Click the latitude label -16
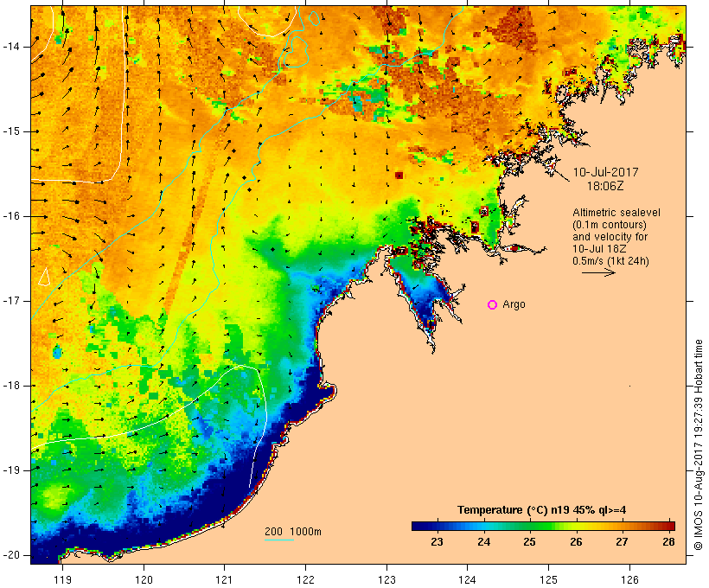The width and height of the screenshot is (709, 588). tap(11, 216)
